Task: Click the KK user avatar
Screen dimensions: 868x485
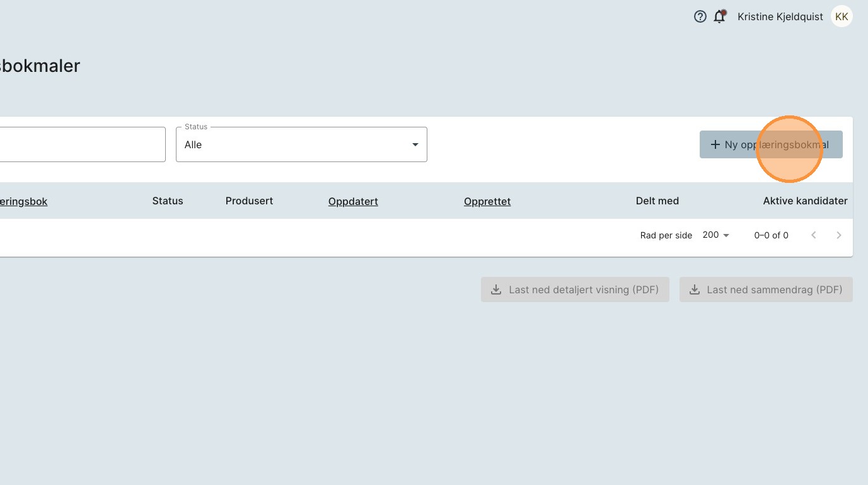Action: (x=842, y=17)
